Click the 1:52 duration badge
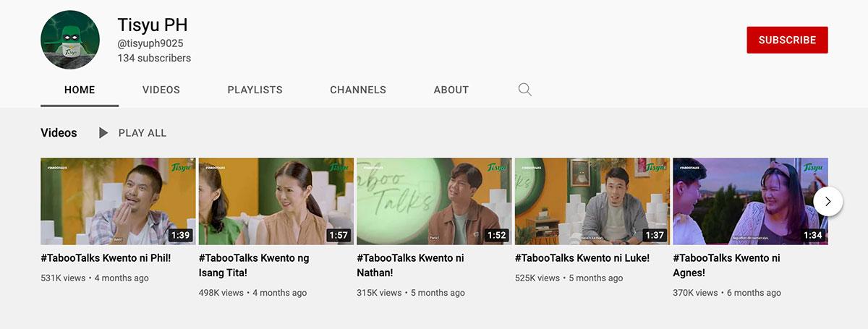868x329 pixels. coord(496,235)
